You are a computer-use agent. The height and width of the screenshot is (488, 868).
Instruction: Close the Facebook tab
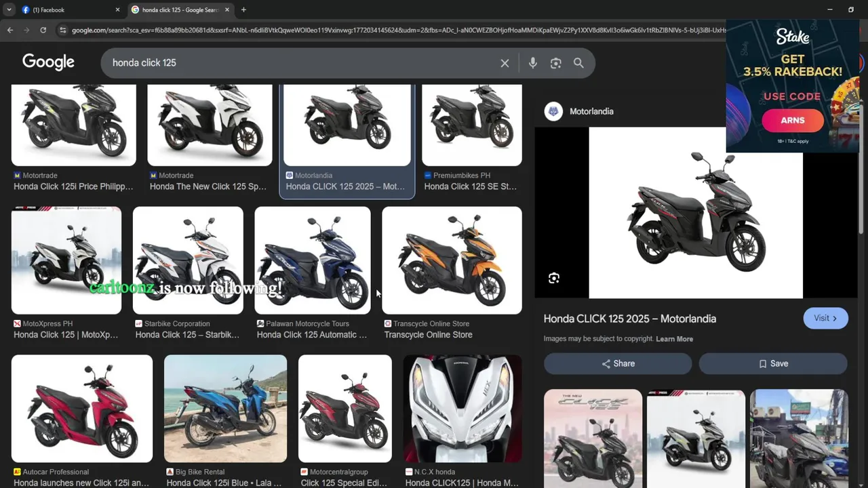[x=117, y=9]
